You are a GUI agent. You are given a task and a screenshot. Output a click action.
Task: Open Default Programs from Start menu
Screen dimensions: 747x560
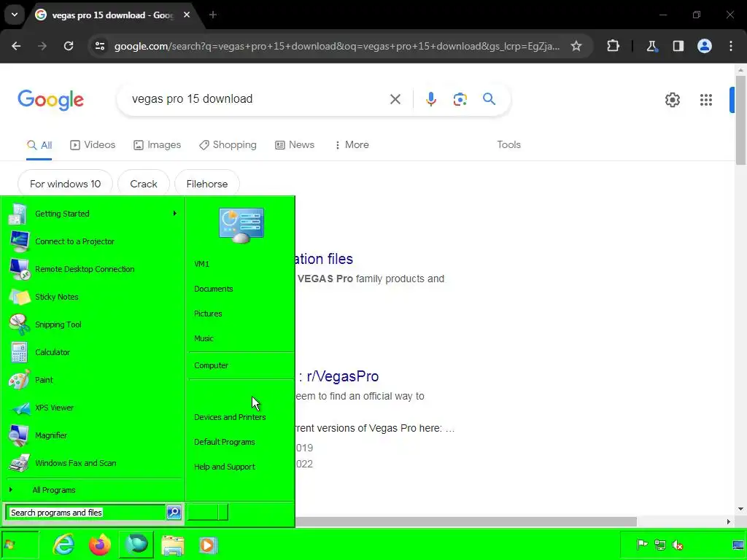click(225, 442)
